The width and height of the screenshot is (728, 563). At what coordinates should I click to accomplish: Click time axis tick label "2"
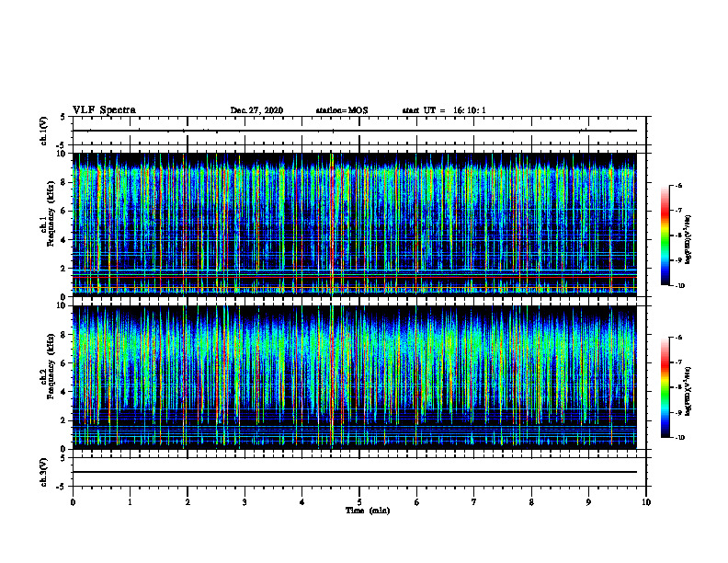click(188, 502)
